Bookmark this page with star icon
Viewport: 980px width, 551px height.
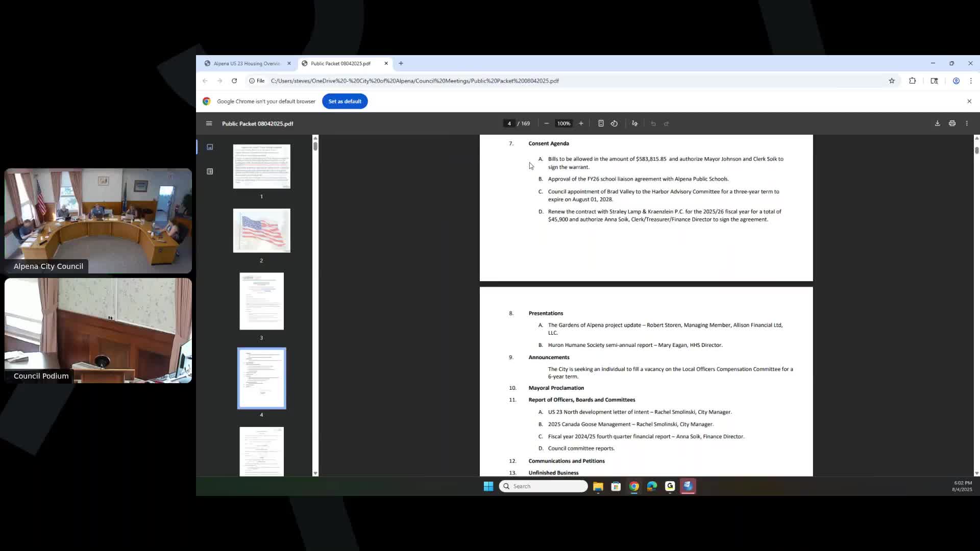pyautogui.click(x=892, y=81)
